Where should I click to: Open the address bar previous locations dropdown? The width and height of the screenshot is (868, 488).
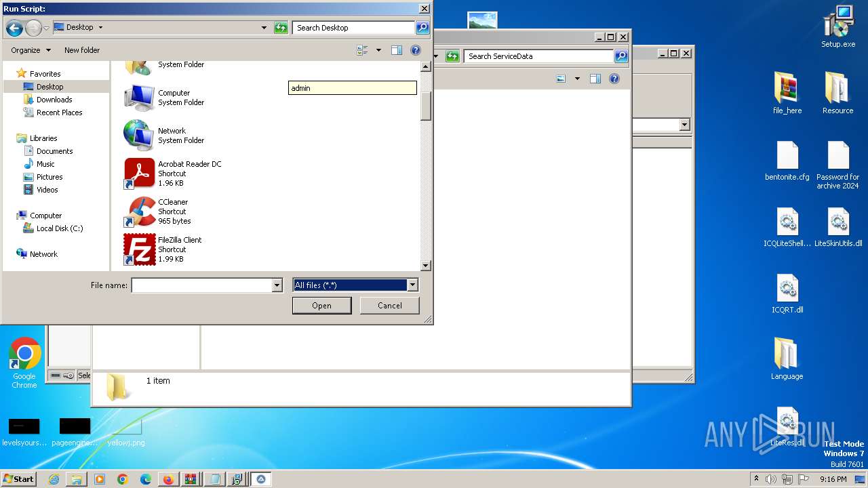tap(264, 28)
